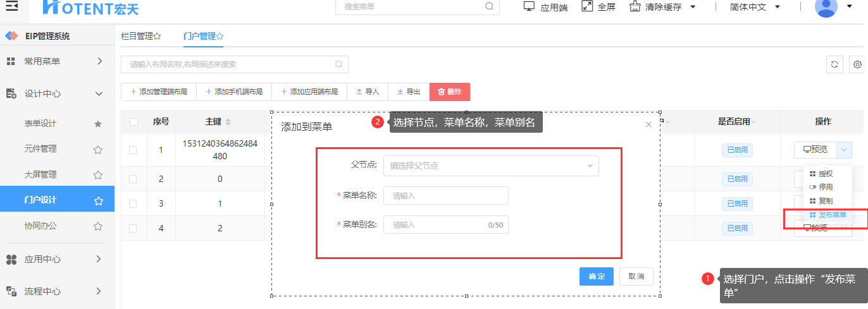Click row 4 已启用 status tag

click(737, 228)
